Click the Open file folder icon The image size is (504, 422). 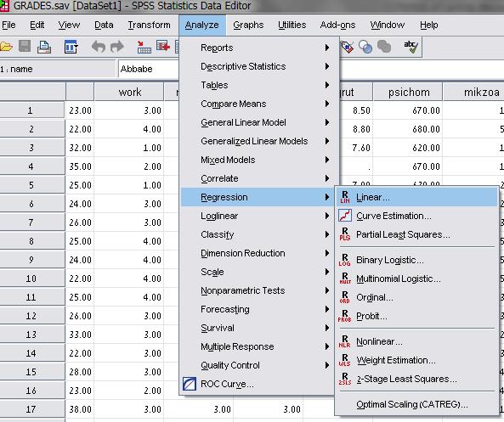tap(6, 47)
